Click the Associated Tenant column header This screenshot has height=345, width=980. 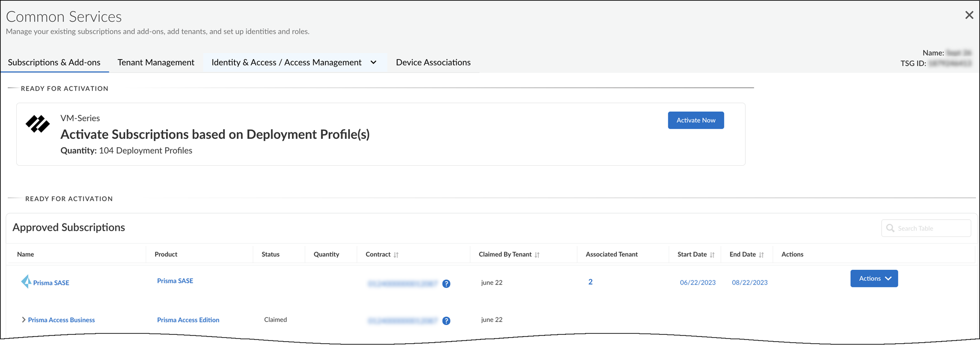pyautogui.click(x=612, y=254)
